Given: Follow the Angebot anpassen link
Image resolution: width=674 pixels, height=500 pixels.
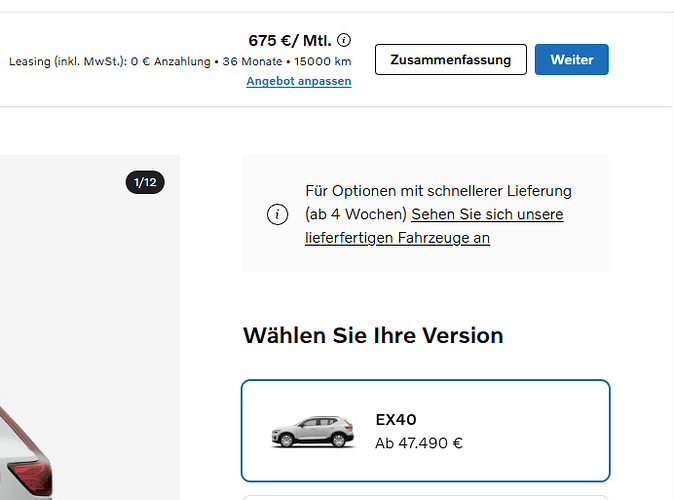Looking at the screenshot, I should point(299,81).
